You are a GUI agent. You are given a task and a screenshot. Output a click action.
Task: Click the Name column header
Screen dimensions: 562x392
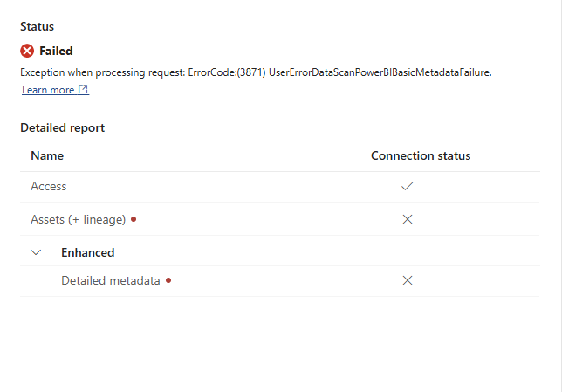coord(47,155)
